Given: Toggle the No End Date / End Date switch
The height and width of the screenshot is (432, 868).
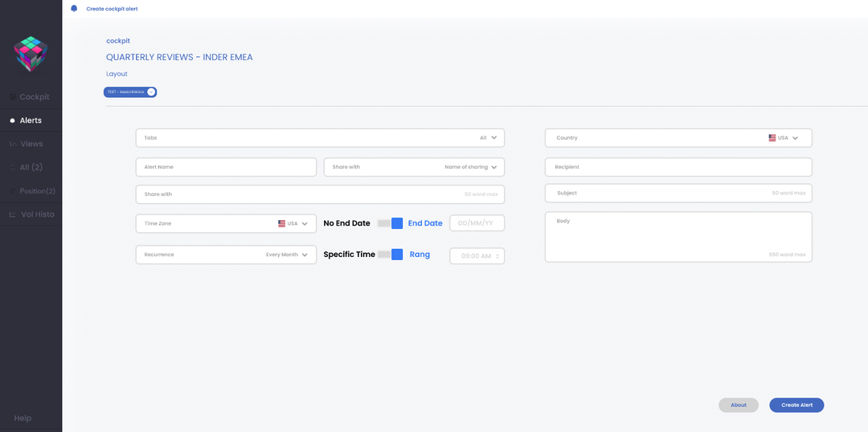Looking at the screenshot, I should 391,223.
